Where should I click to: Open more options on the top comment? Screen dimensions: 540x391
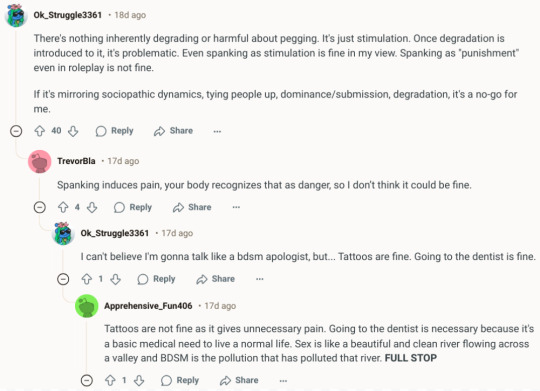217,131
